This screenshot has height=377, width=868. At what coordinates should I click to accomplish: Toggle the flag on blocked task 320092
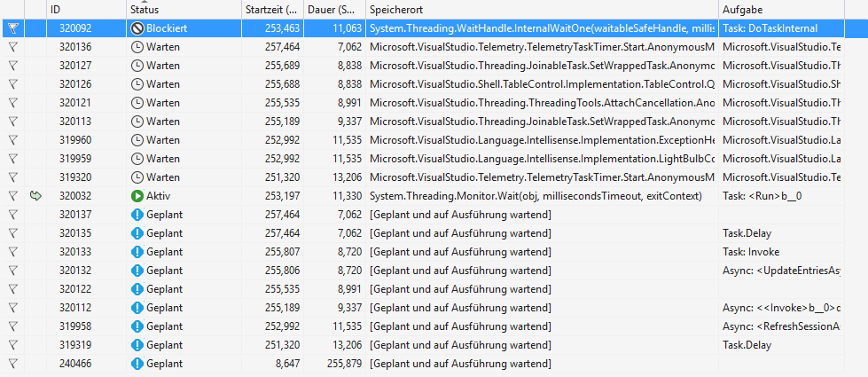tap(13, 28)
